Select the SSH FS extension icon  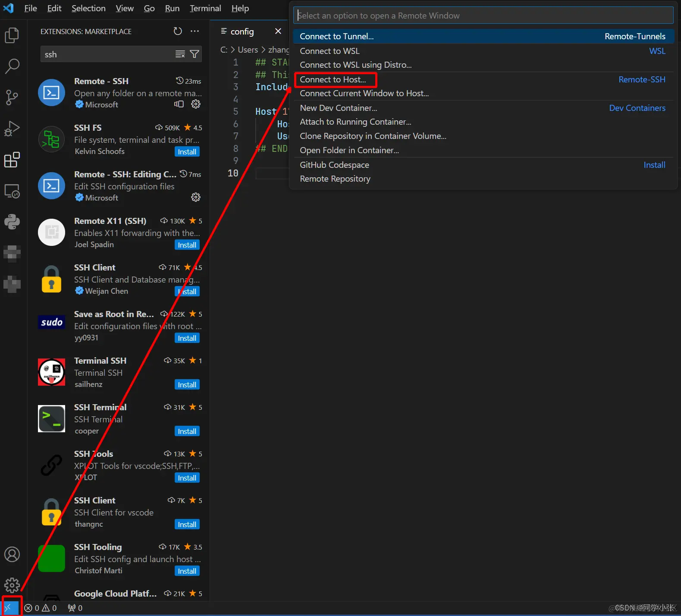click(x=52, y=139)
